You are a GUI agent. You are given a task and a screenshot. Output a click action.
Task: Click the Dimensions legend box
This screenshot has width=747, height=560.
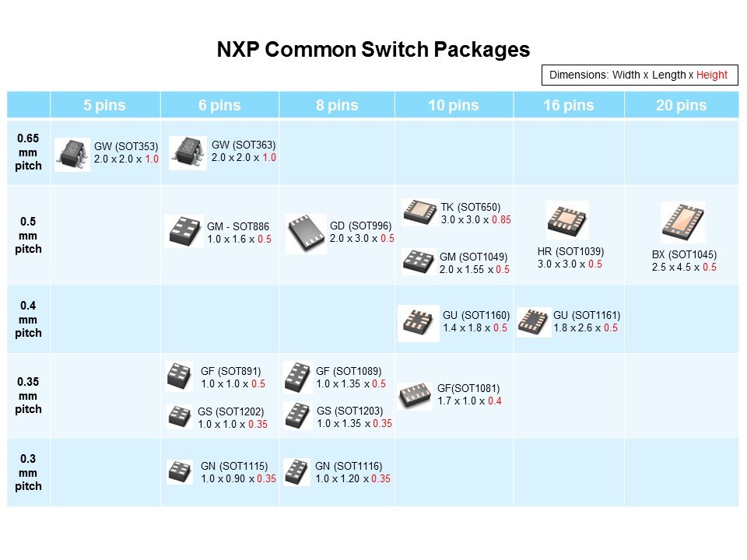(x=638, y=75)
